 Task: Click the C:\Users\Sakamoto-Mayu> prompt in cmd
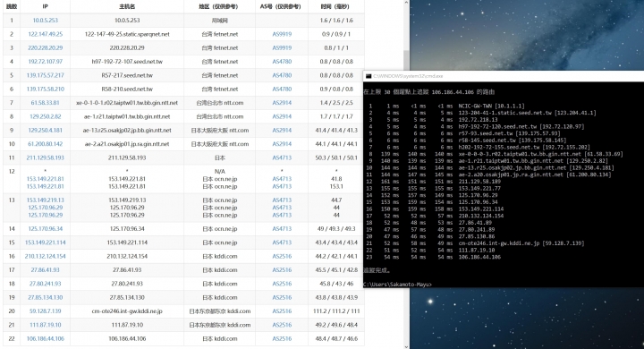click(397, 285)
